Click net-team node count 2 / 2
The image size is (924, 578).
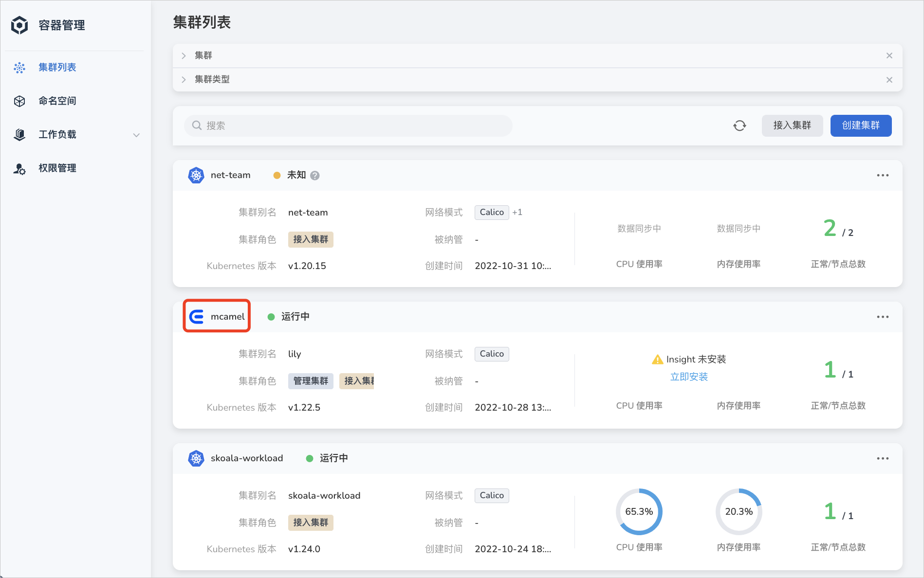coord(838,229)
